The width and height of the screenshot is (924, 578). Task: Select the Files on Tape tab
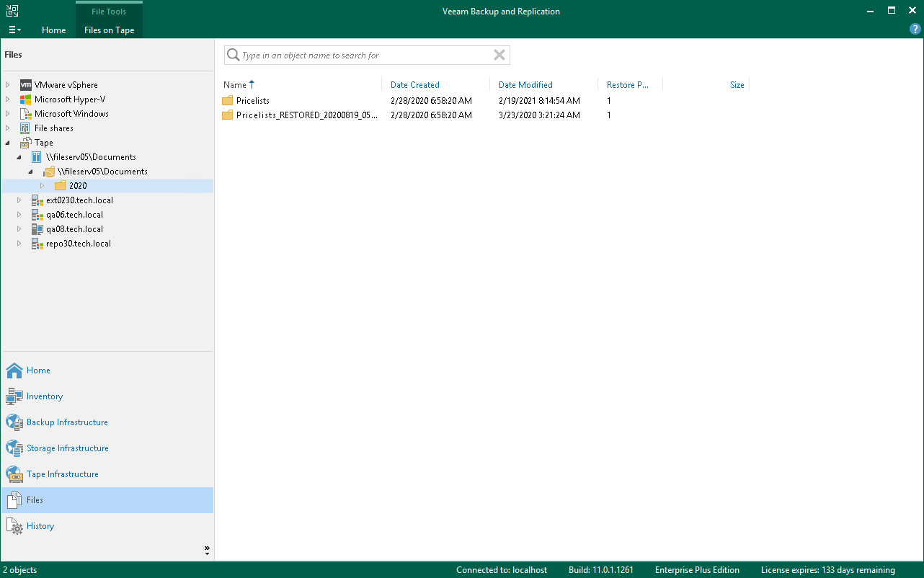point(109,30)
